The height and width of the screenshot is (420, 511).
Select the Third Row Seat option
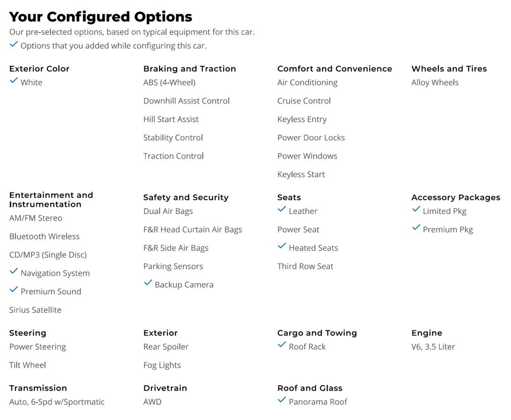[305, 266]
